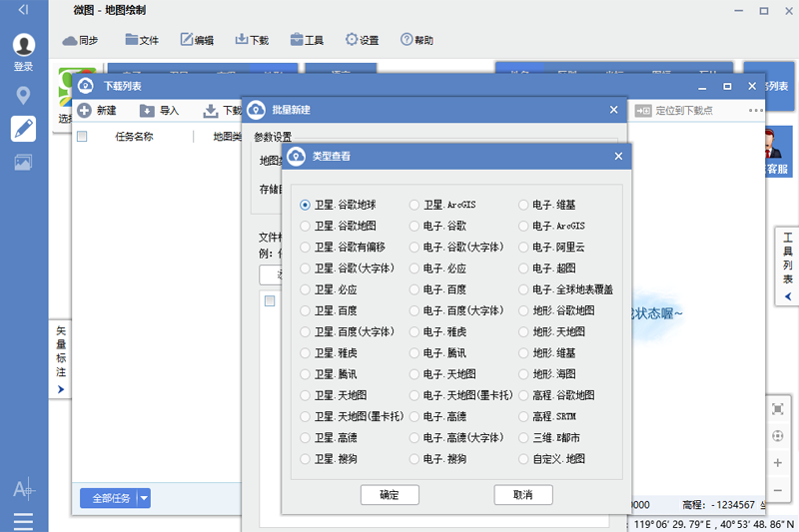799x532 pixels.
Task: Zoom out with the minus map button
Action: point(778,490)
